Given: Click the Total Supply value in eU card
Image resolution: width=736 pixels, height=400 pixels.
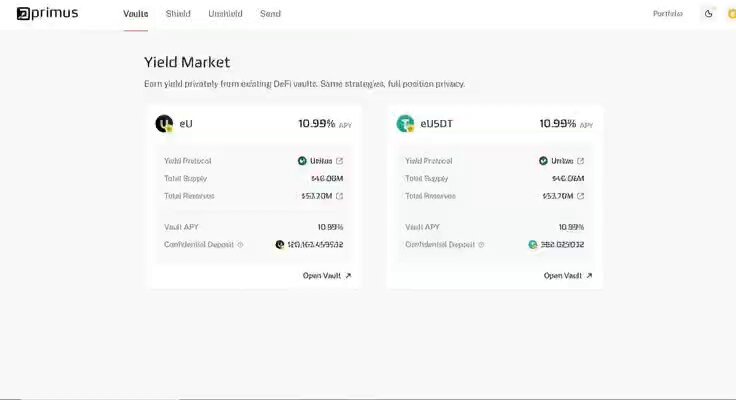Looking at the screenshot, I should tap(327, 178).
